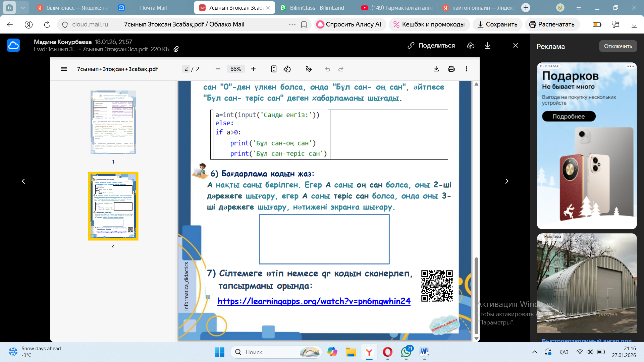Open PDF more options three-dot menu
644x362 pixels.
click(x=466, y=69)
